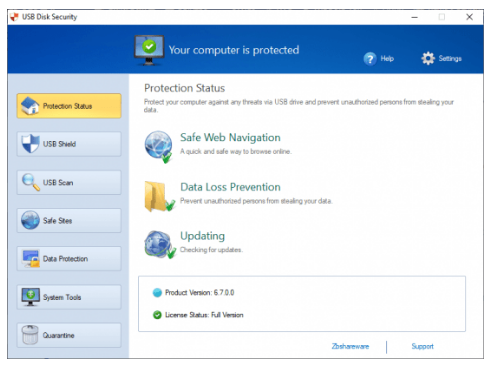The image size is (488, 365).
Task: Click the Data Protection lock icon
Action: click(31, 258)
